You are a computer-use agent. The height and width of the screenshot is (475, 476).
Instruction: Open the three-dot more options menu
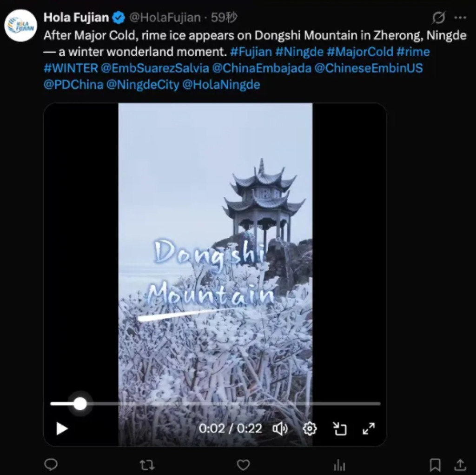(x=460, y=18)
